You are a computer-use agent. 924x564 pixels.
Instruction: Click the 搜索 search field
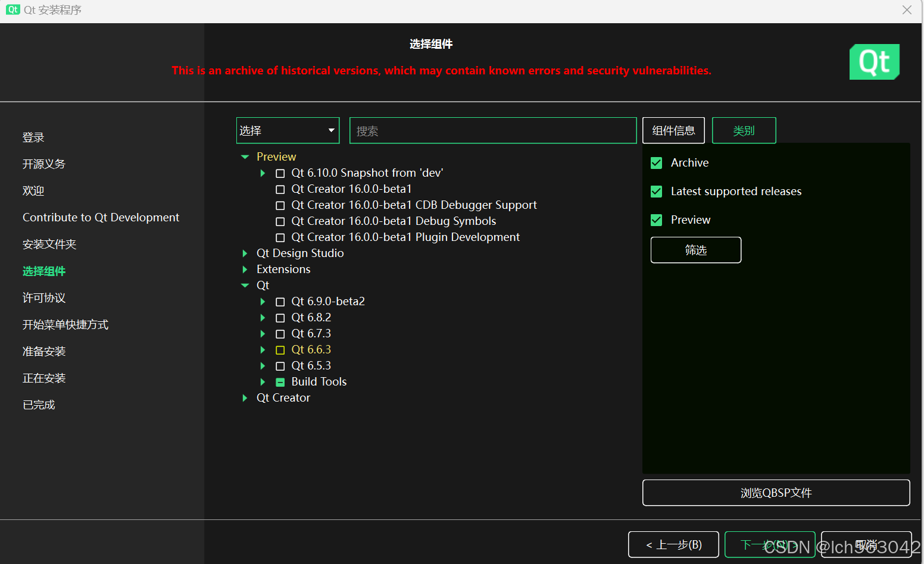pyautogui.click(x=493, y=130)
